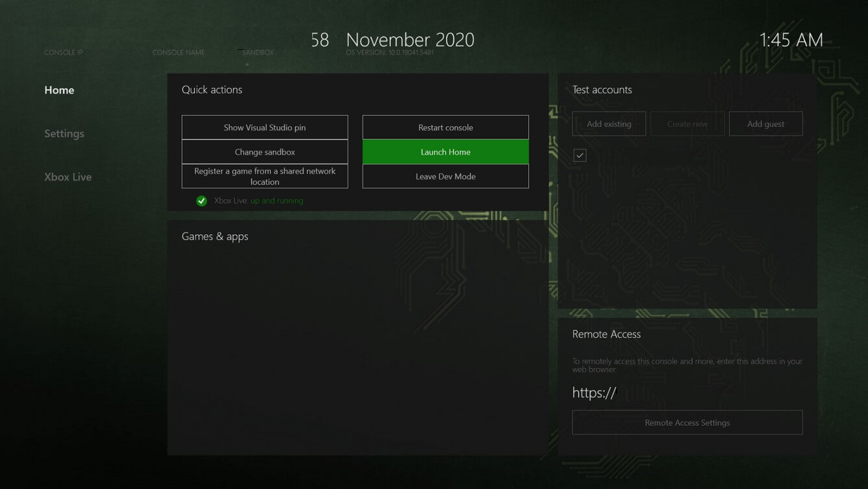The image size is (868, 489).
Task: Select Leave Dev Mode button
Action: (x=446, y=176)
